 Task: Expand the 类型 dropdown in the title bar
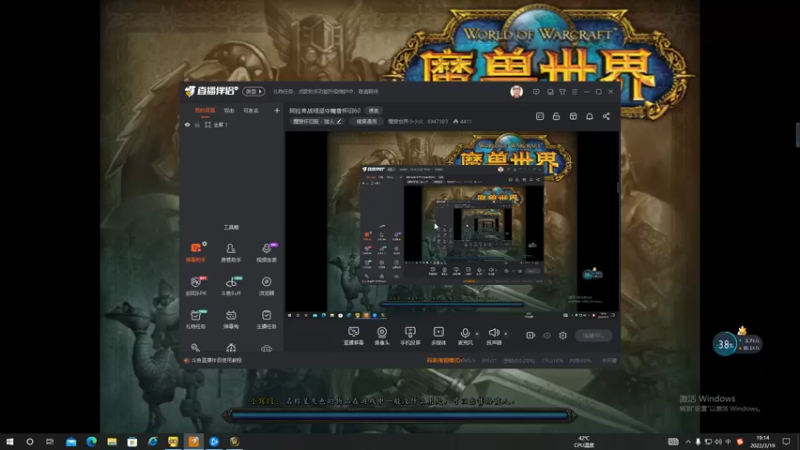click(253, 91)
